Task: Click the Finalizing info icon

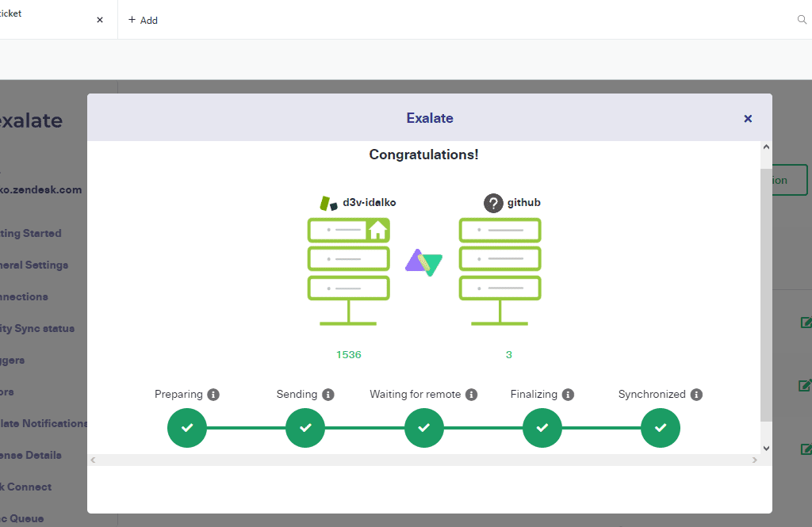Action: coord(568,395)
